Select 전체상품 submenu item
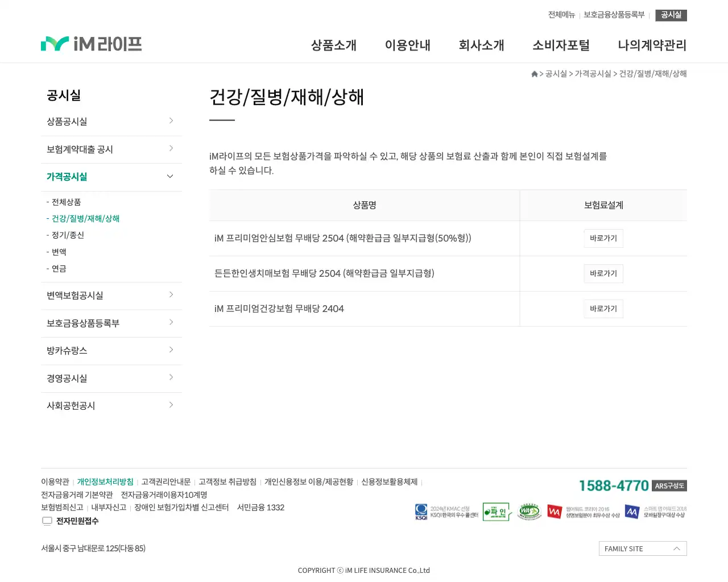Screen dimensions: 728x582 tap(66, 202)
